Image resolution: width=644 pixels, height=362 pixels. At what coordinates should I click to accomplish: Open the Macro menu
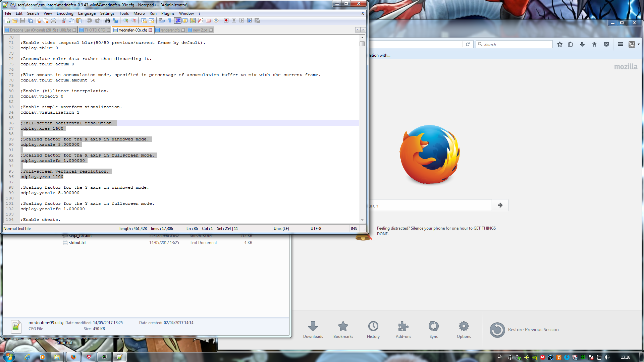click(x=139, y=13)
